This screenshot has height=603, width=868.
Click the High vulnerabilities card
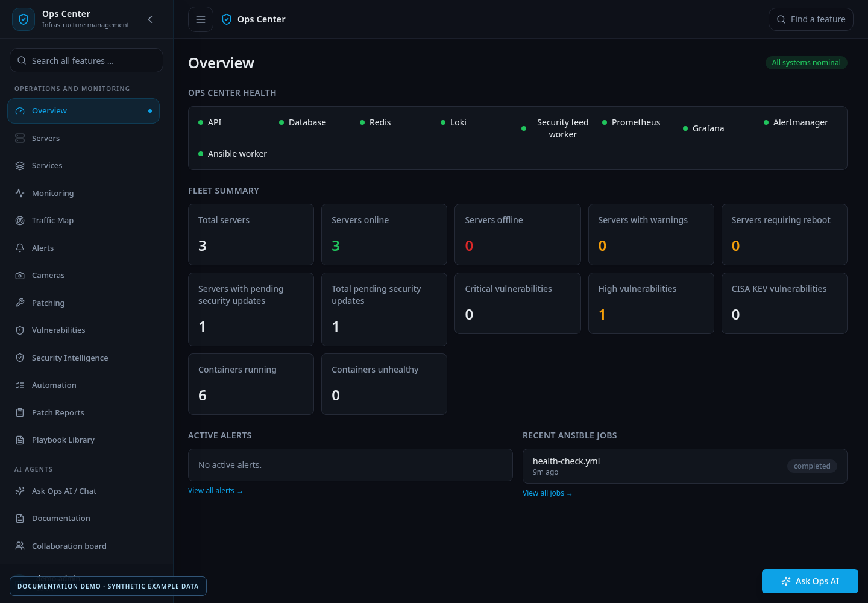click(x=651, y=303)
